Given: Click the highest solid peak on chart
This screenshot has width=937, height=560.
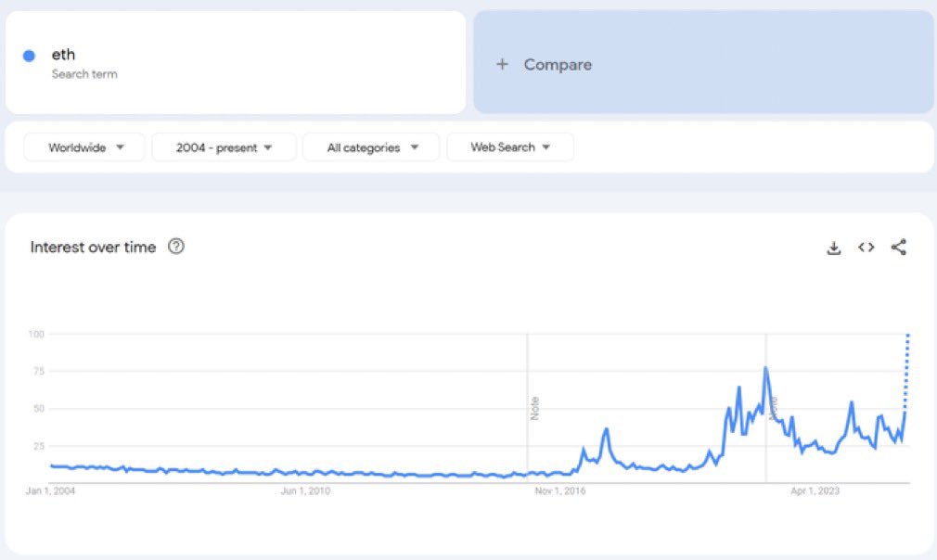Looking at the screenshot, I should 765,368.
